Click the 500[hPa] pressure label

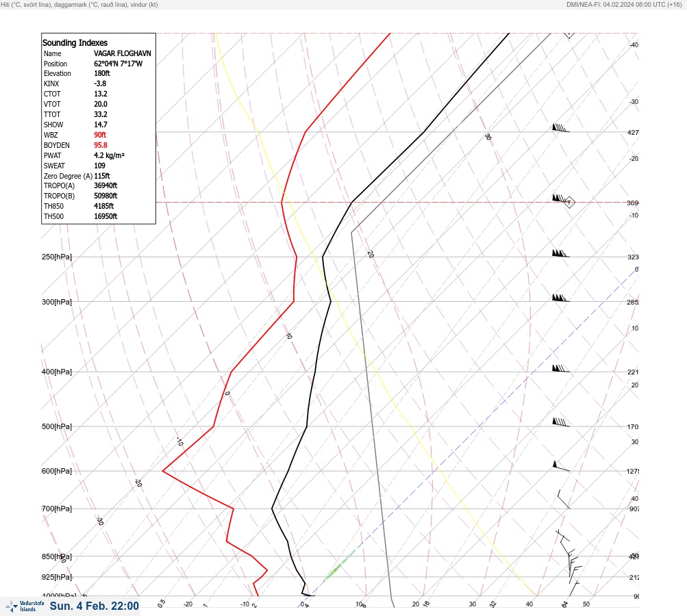click(x=57, y=426)
